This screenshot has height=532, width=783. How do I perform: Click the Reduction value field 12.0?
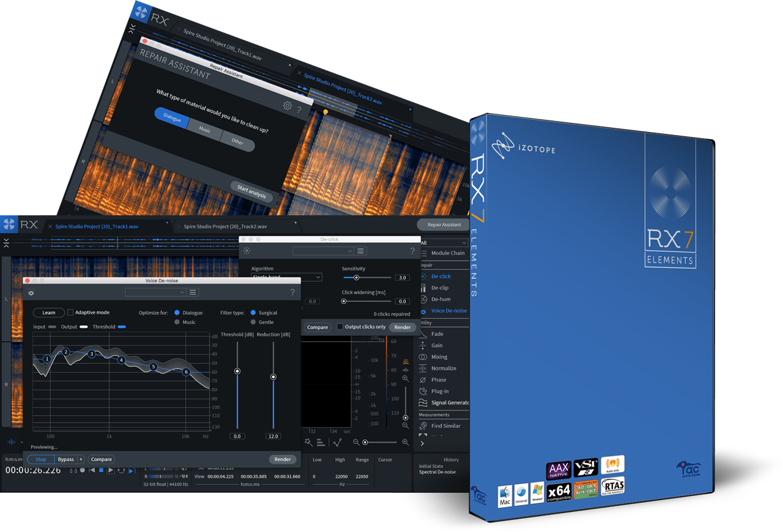tap(273, 437)
